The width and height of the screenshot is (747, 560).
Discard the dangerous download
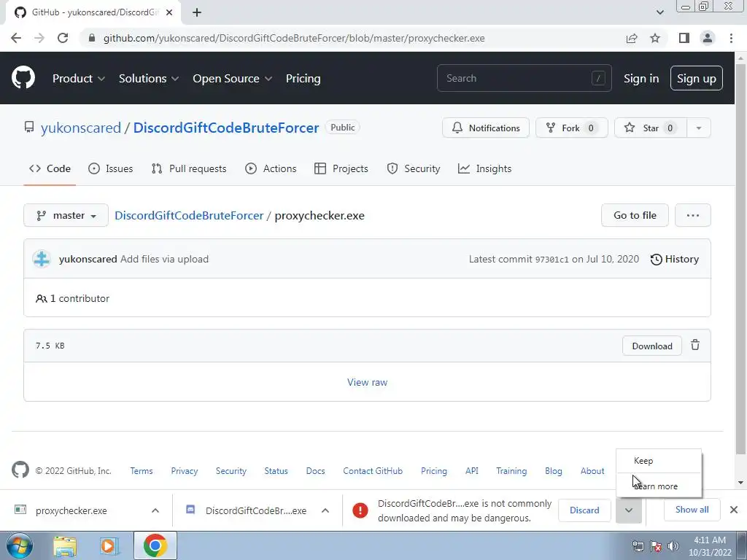(584, 510)
